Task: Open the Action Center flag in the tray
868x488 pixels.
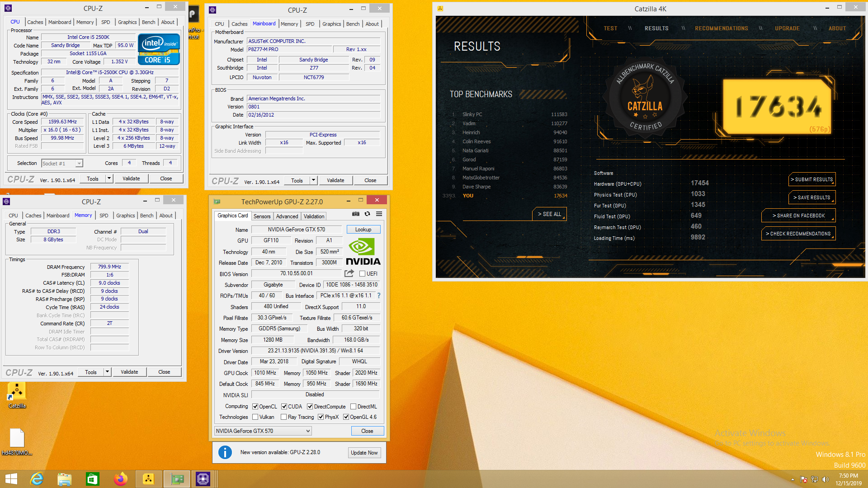Action: point(803,479)
